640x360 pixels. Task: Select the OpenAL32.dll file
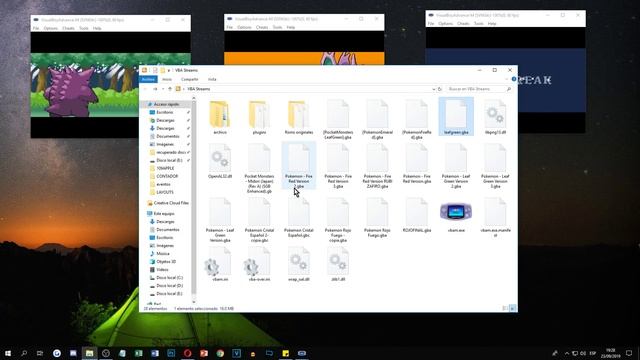click(220, 162)
